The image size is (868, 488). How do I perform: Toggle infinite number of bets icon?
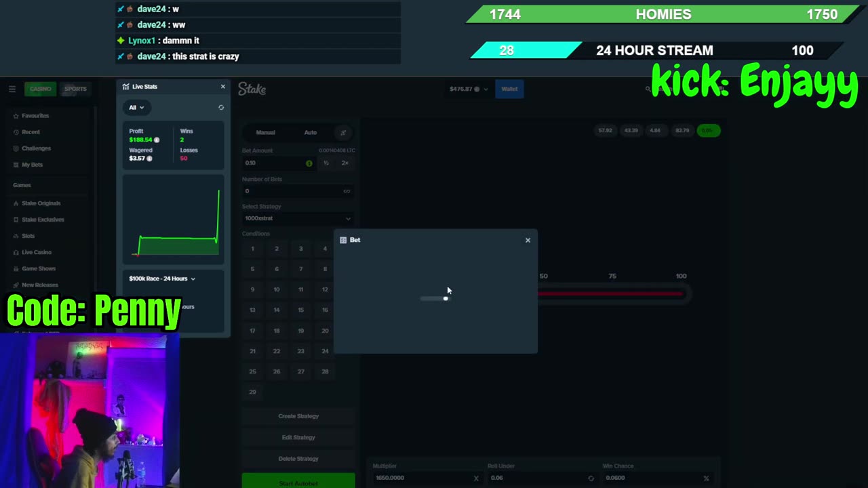(347, 191)
